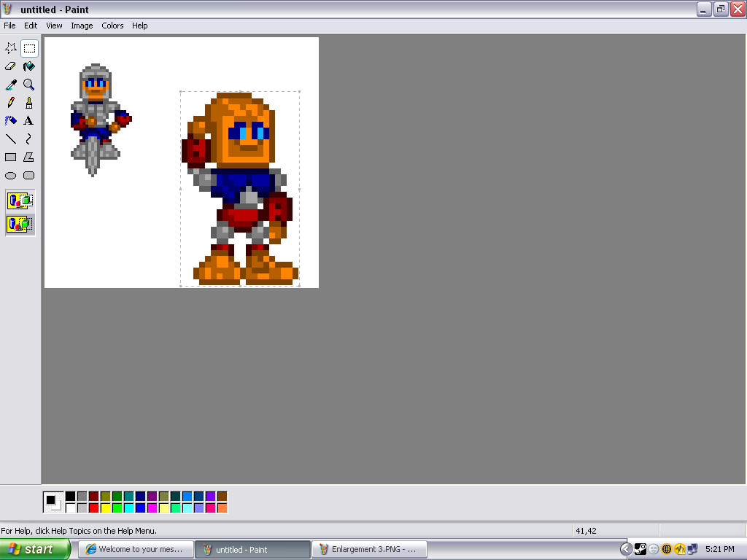Select the Magnifier tool
Image resolution: width=747 pixels, height=560 pixels.
tap(28, 85)
